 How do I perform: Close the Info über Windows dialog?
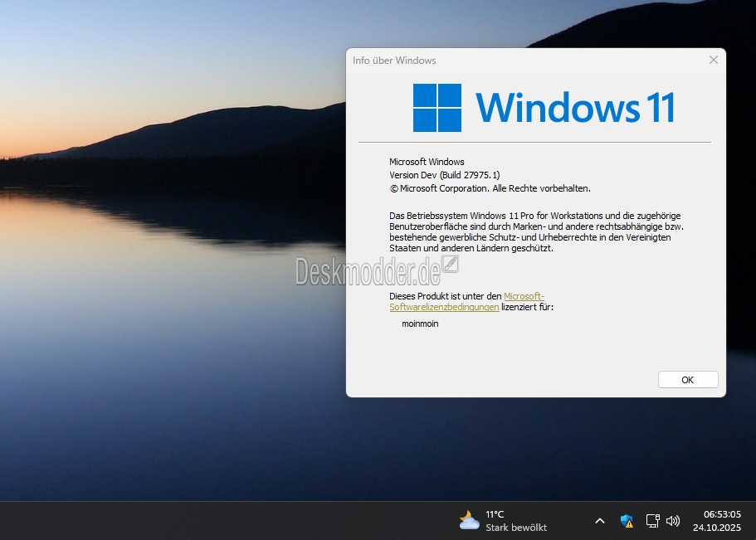(713, 60)
